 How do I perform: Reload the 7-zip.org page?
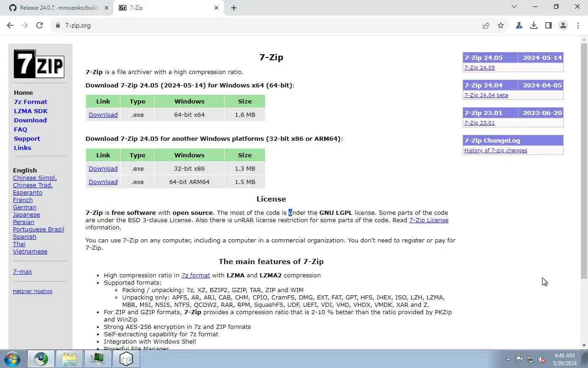click(40, 25)
